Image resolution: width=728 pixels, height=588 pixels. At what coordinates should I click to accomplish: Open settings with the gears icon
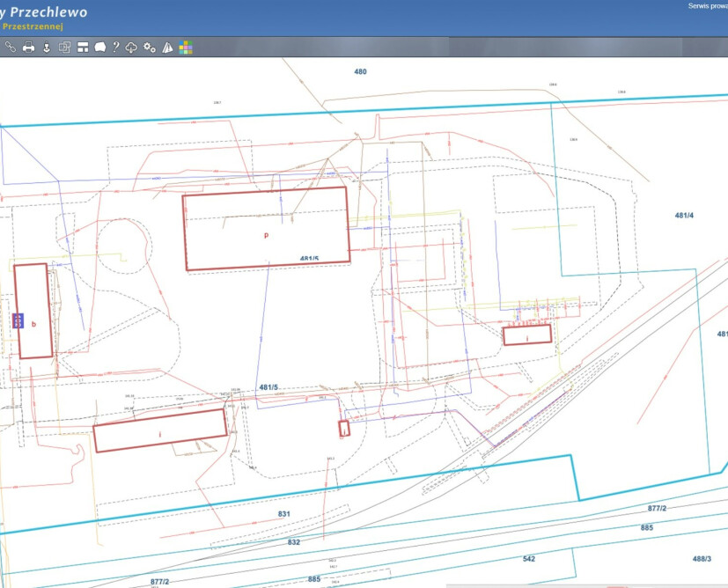tap(149, 48)
